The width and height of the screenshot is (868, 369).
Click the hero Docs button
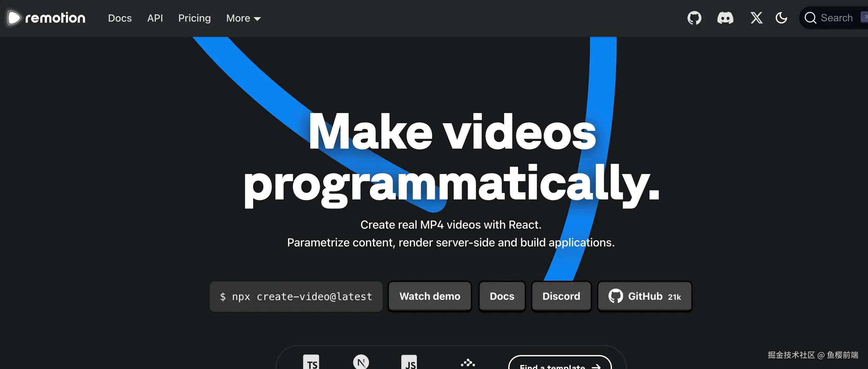[x=502, y=296]
